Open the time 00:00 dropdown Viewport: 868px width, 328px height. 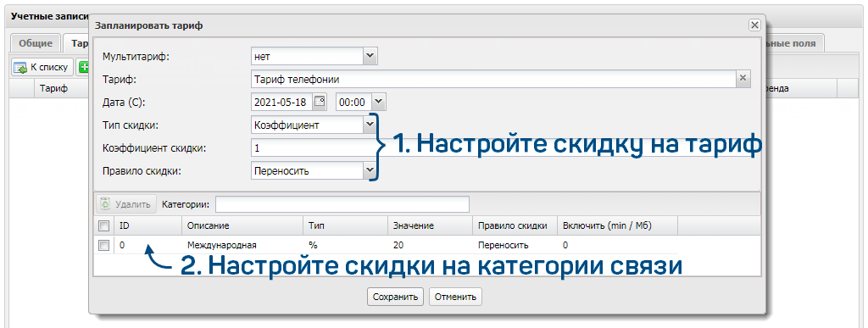coord(379,102)
